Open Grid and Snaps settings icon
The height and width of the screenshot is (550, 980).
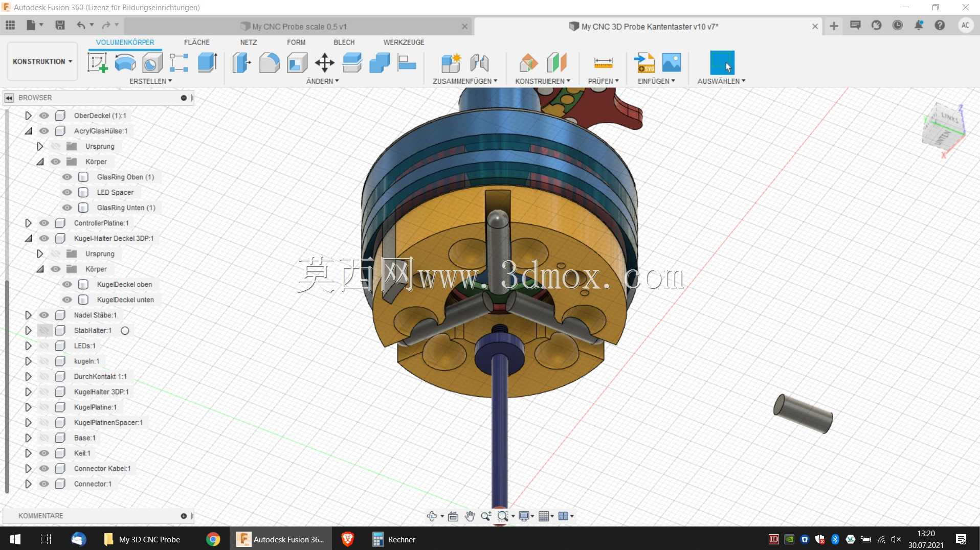(x=544, y=516)
